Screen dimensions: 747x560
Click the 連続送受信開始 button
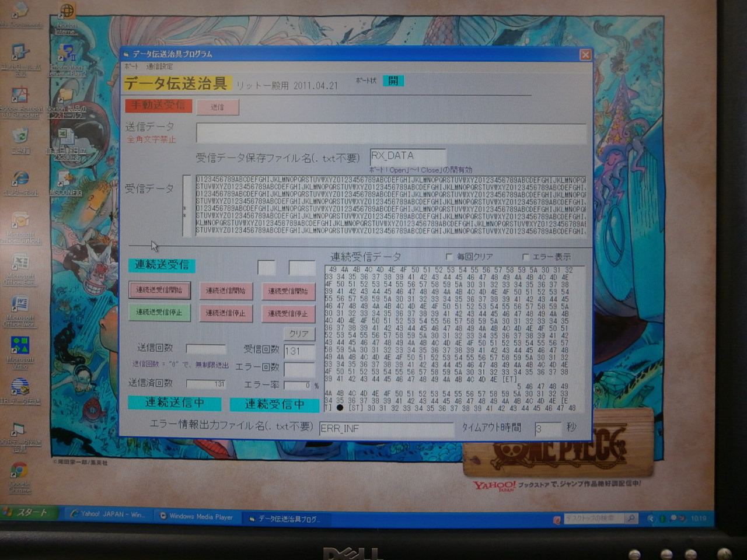tap(159, 290)
